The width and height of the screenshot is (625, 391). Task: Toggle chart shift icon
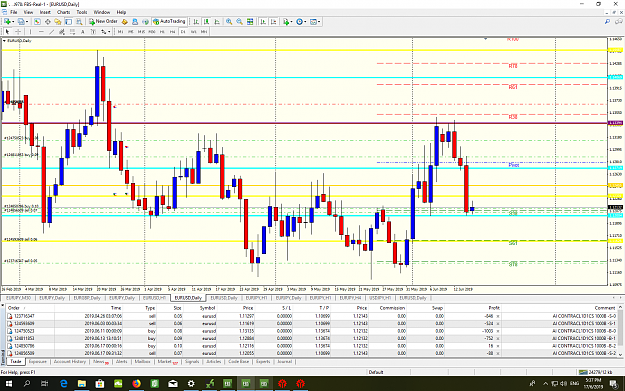click(273, 22)
